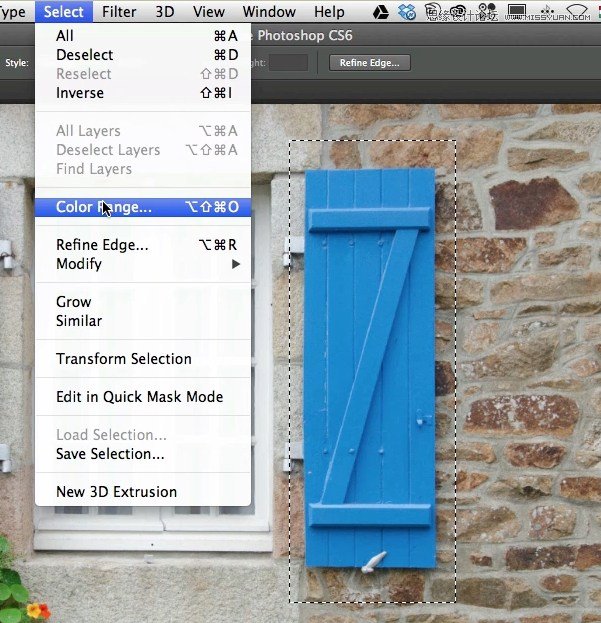Choose Color Range from the Select menu
601x623 pixels.
click(x=104, y=207)
